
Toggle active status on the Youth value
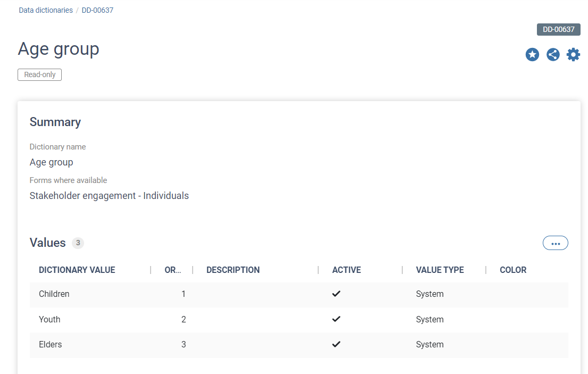point(336,319)
